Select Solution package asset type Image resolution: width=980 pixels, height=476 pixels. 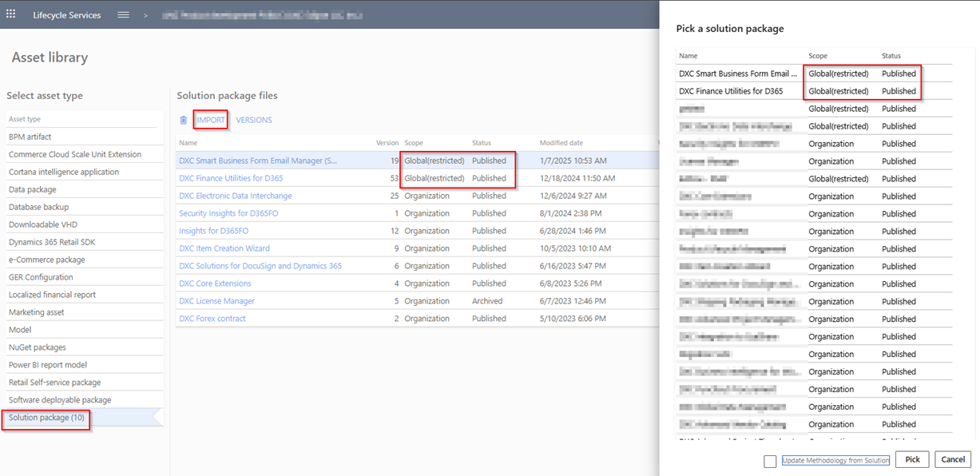click(46, 417)
